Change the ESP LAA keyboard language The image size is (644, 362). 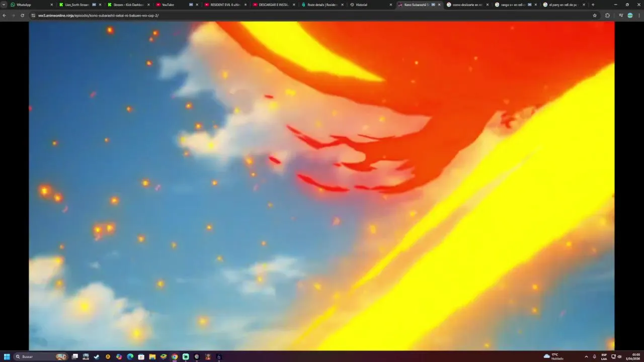604,356
